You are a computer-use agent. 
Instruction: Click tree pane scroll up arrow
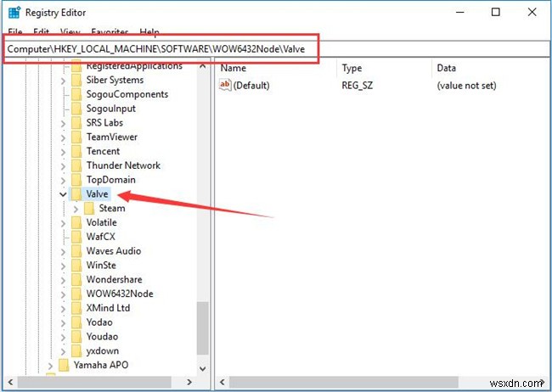pyautogui.click(x=203, y=66)
